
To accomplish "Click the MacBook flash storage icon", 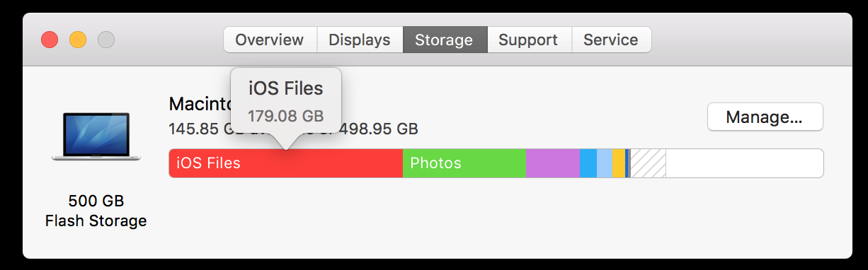I will pos(96,136).
